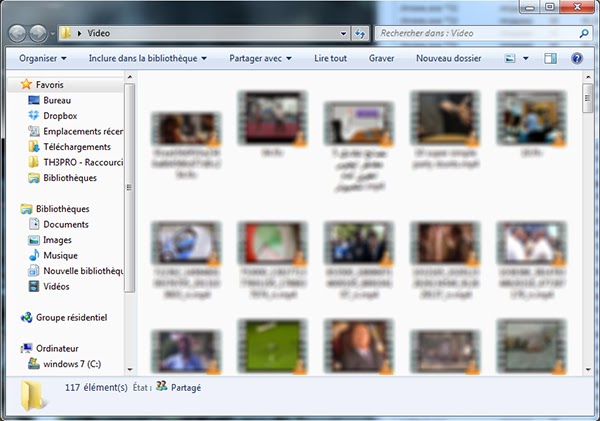The width and height of the screenshot is (600, 421).
Task: Refresh the Video folder view
Action: point(360,34)
